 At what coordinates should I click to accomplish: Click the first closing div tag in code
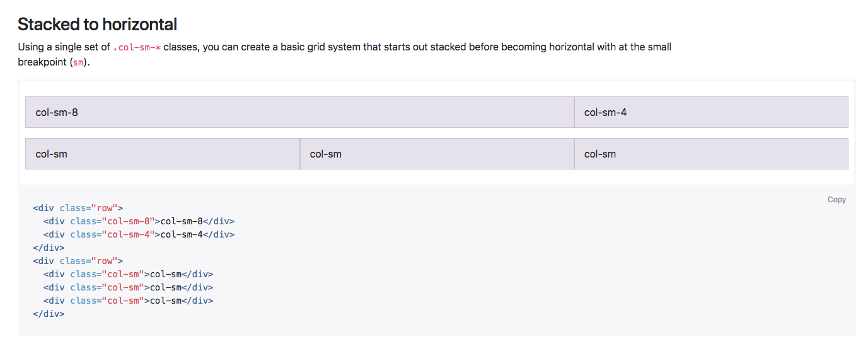coord(49,248)
